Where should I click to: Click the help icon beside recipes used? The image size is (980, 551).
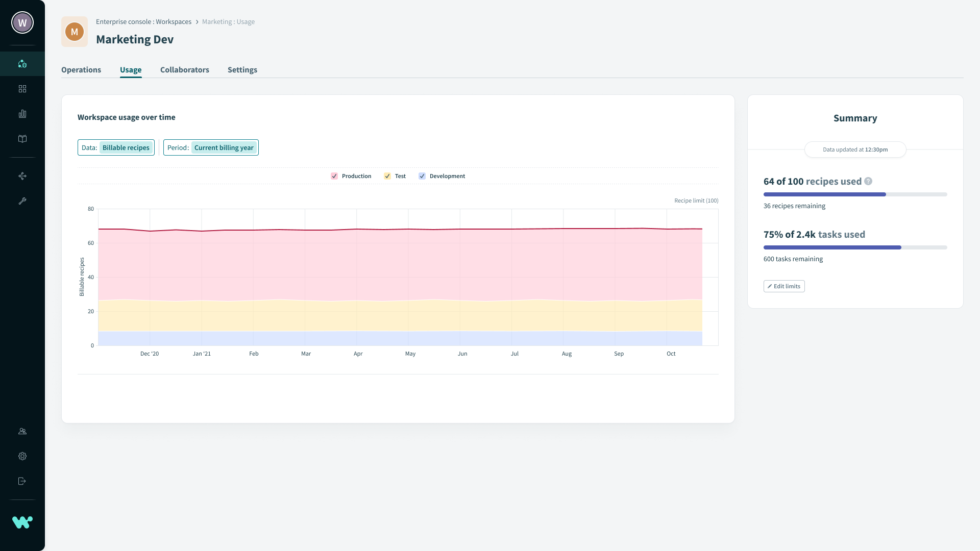coord(868,181)
